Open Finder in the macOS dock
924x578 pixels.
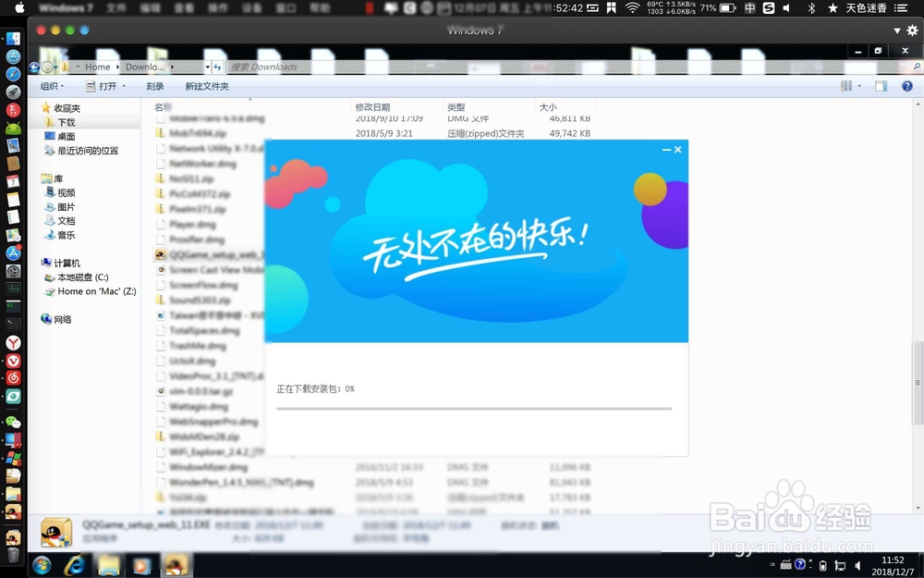[x=13, y=39]
